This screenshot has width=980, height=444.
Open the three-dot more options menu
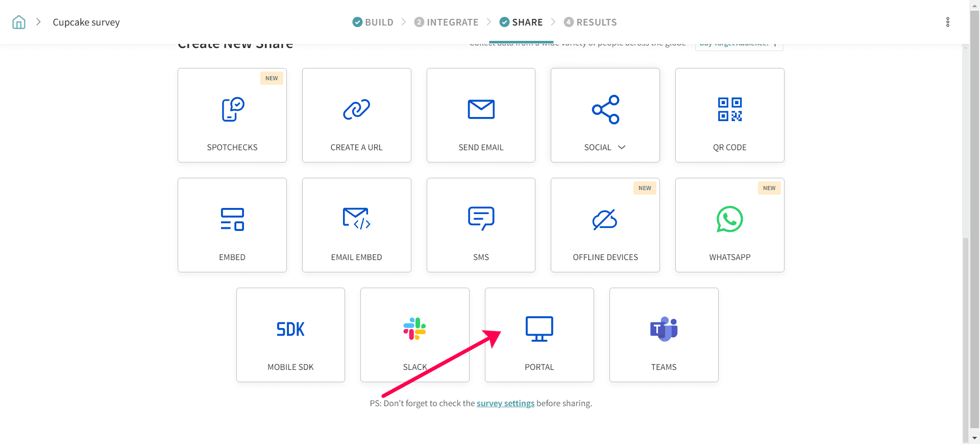click(x=947, y=22)
